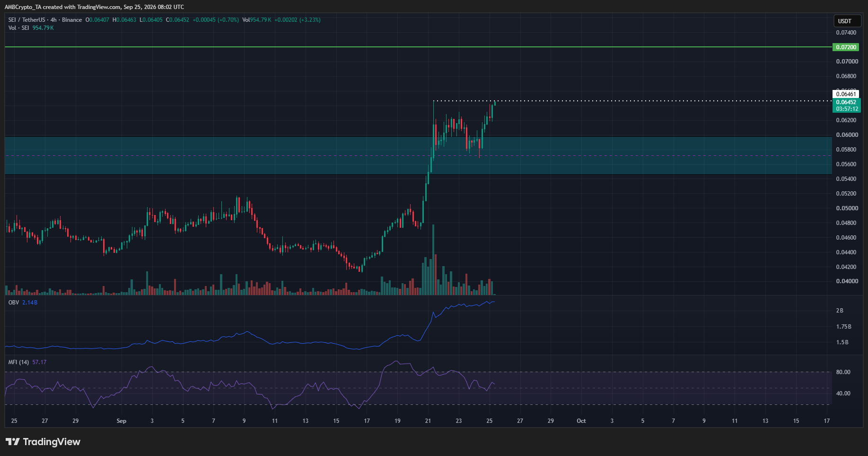Screen dimensions: 868x456
Task: Click the OBV indicator legend label
Action: pos(14,302)
